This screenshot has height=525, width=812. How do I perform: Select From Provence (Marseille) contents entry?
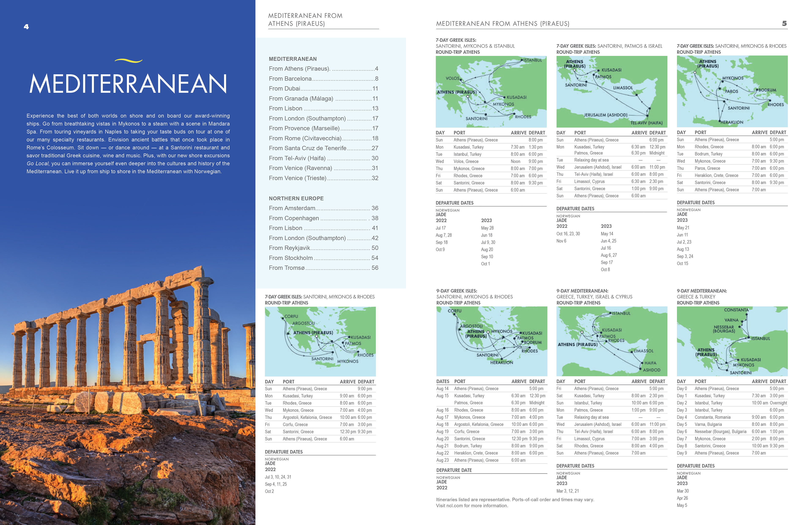pos(323,128)
